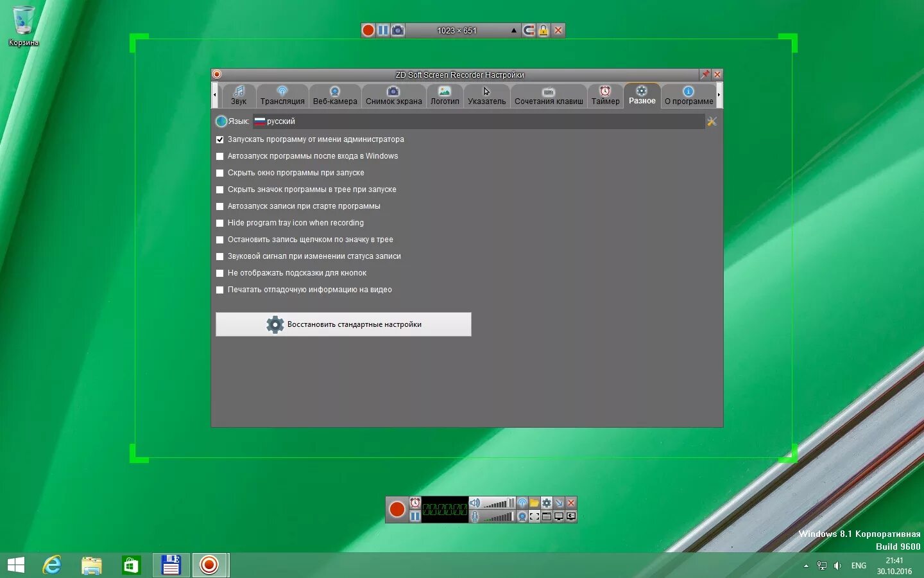924x578 pixels.
Task: Take a snapshot with the camera icon
Action: [x=398, y=30]
